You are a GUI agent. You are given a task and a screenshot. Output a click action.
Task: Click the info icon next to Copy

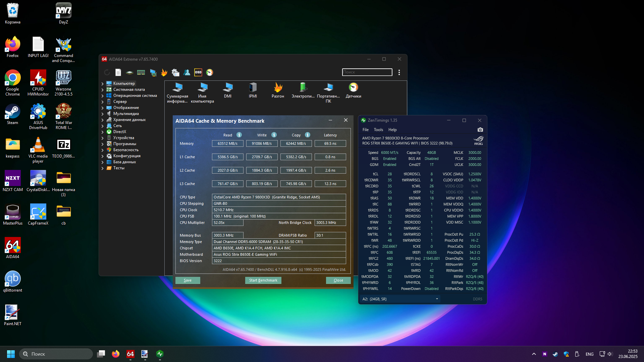308,135
